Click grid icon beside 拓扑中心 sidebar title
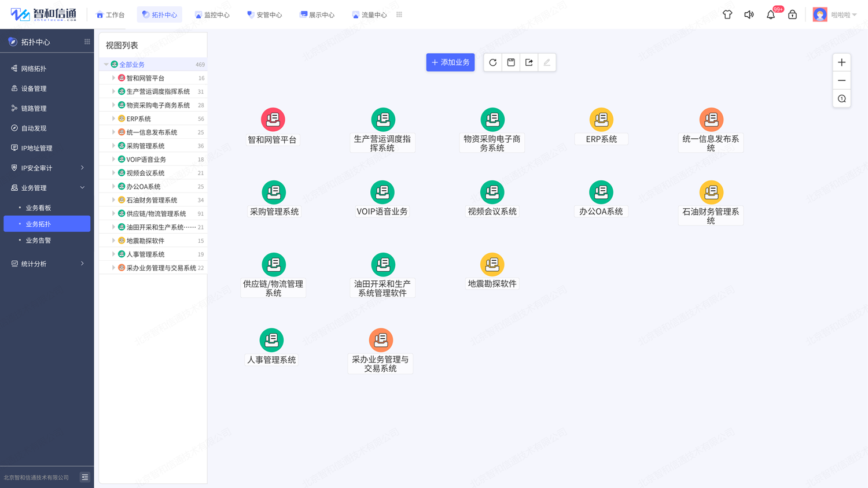This screenshot has height=488, width=868. click(x=87, y=42)
